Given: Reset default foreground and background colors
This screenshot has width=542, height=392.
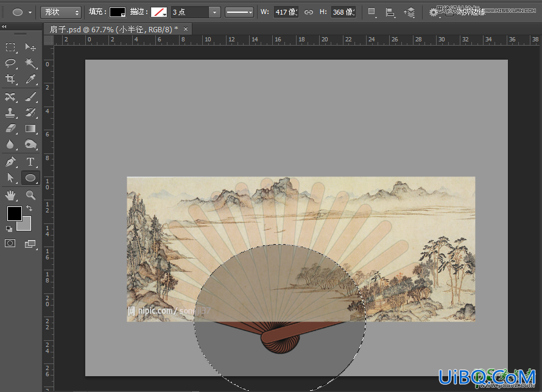Looking at the screenshot, I should [x=9, y=229].
